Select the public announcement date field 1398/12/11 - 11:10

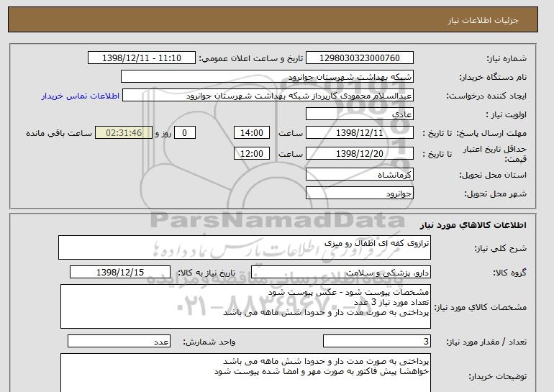click(x=141, y=58)
